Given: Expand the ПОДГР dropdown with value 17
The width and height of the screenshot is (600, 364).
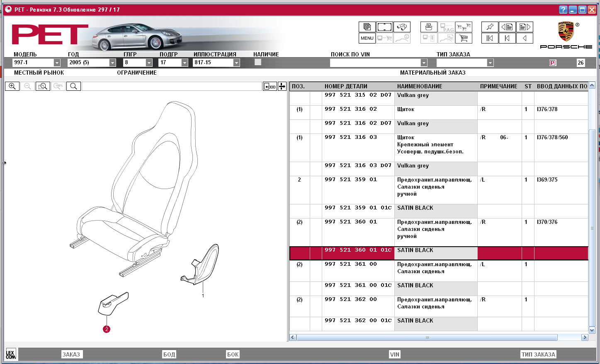Looking at the screenshot, I should [185, 63].
